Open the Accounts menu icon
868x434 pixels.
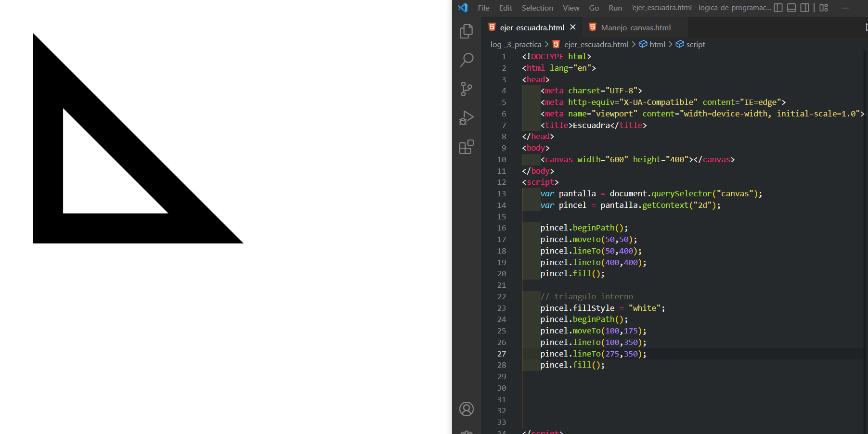coord(466,409)
